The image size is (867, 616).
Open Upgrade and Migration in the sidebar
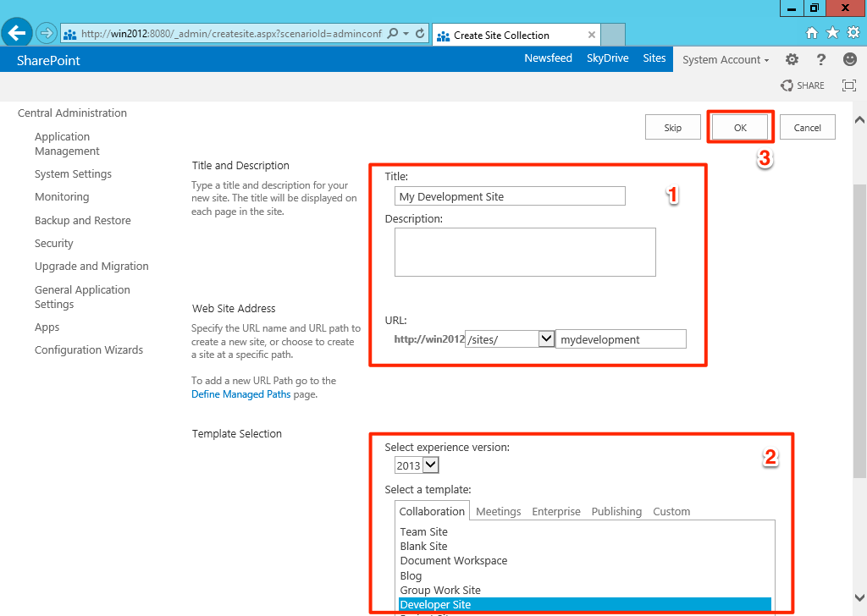click(x=91, y=266)
